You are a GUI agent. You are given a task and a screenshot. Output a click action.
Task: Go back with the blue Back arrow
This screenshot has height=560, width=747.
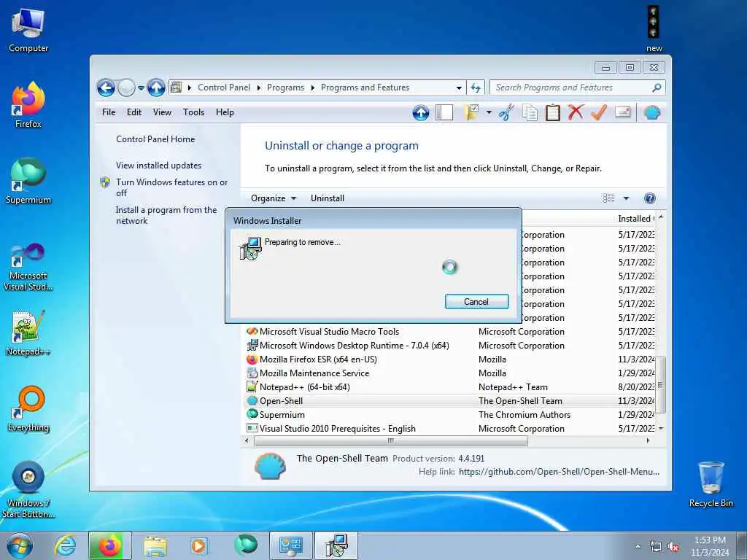(106, 87)
